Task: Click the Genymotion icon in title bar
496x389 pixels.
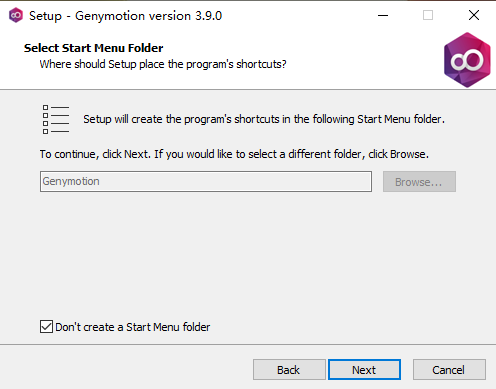Action: (16, 15)
